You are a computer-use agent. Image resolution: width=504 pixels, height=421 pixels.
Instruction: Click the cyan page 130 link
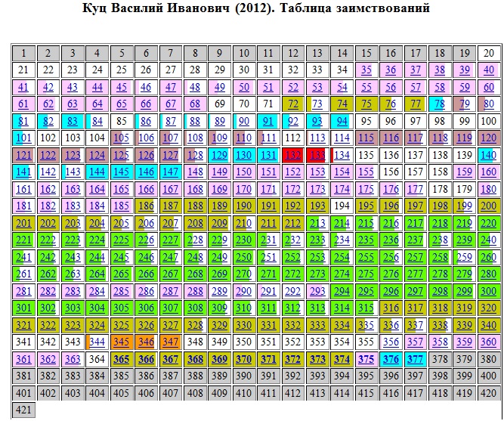[244, 155]
